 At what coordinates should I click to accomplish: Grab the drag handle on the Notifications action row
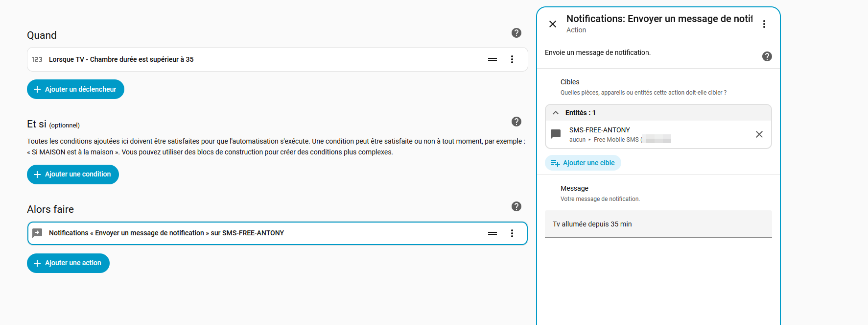[492, 233]
